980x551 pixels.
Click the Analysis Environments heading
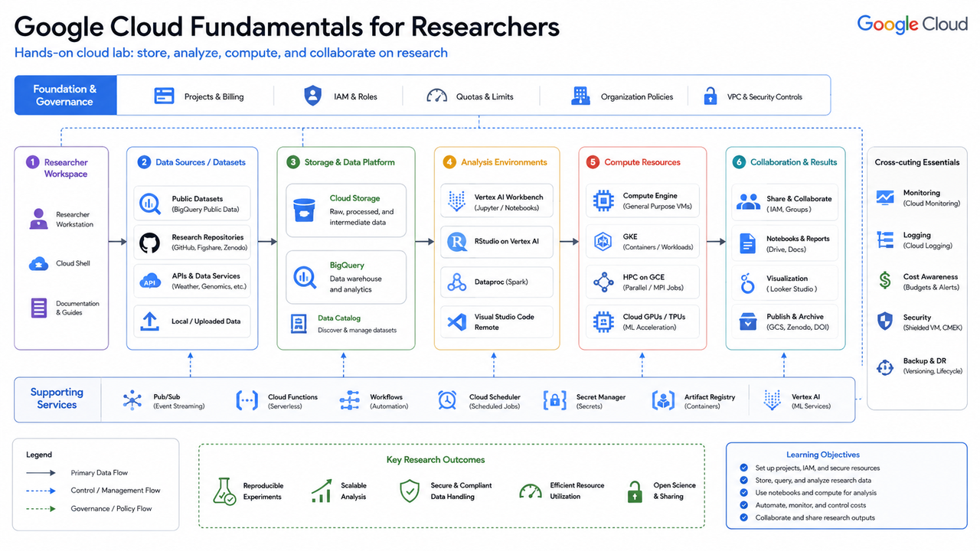click(x=504, y=162)
